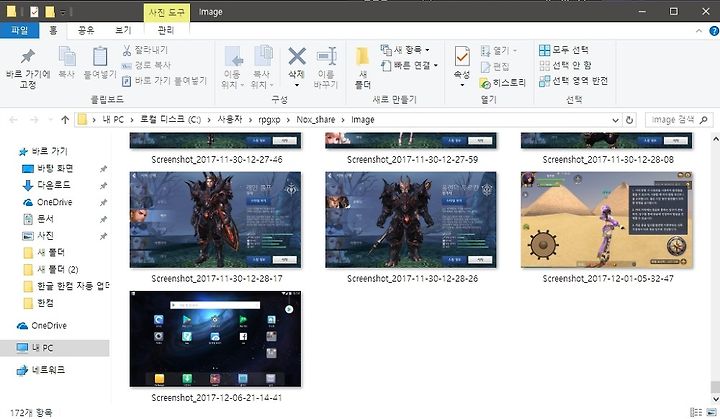Open recent locations dropdown arrow
This screenshot has width=720, height=419.
51,120
